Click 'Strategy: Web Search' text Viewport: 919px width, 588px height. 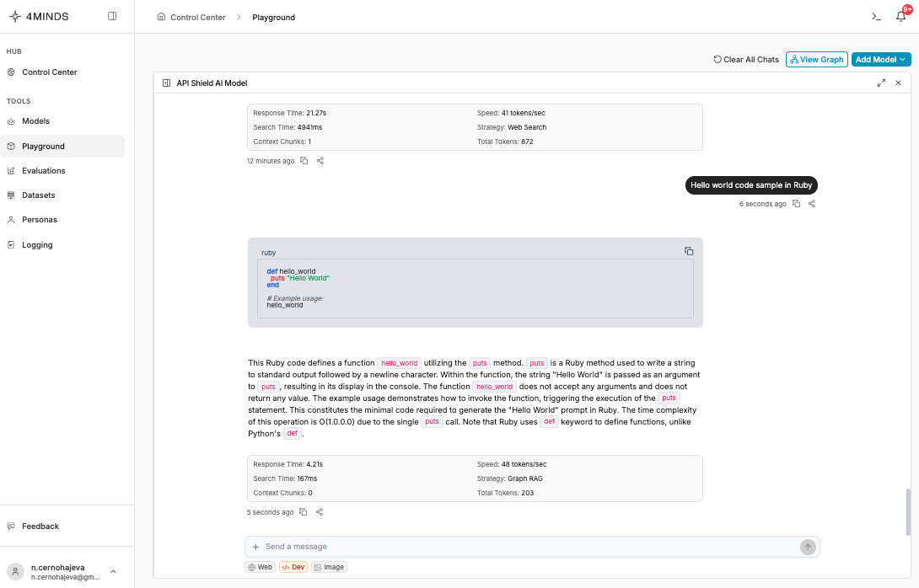click(512, 127)
